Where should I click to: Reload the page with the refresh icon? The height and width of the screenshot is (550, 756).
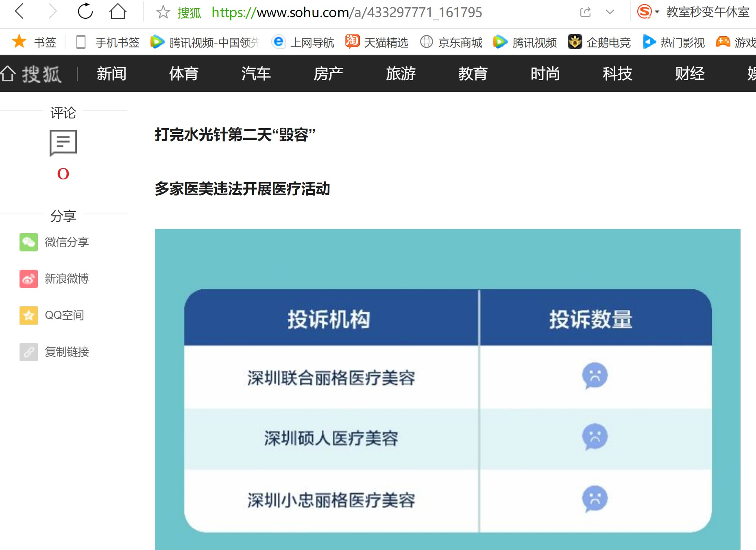[85, 11]
